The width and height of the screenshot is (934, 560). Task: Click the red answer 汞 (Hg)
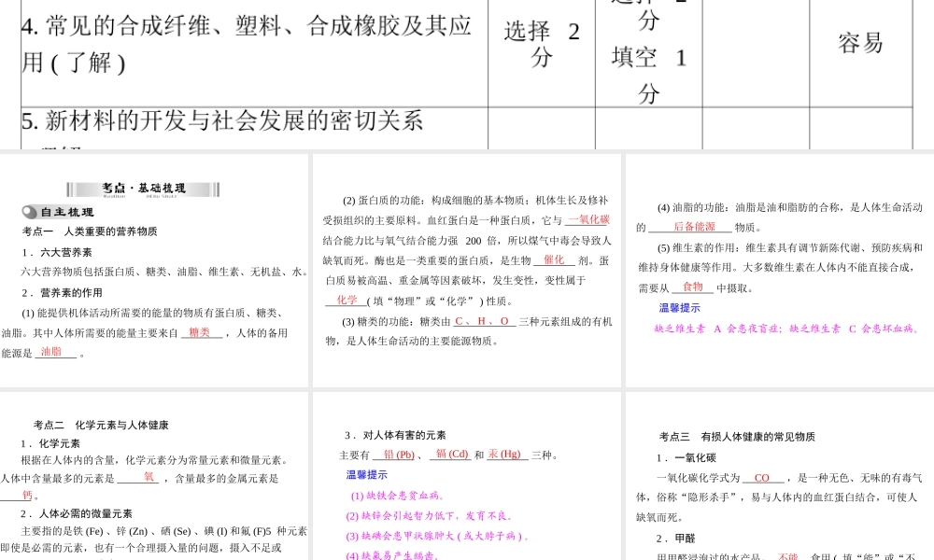504,455
